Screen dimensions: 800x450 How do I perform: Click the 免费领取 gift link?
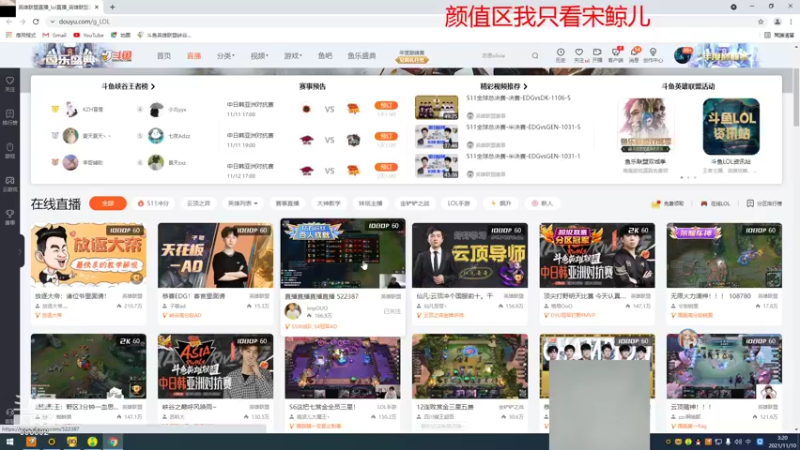click(667, 204)
